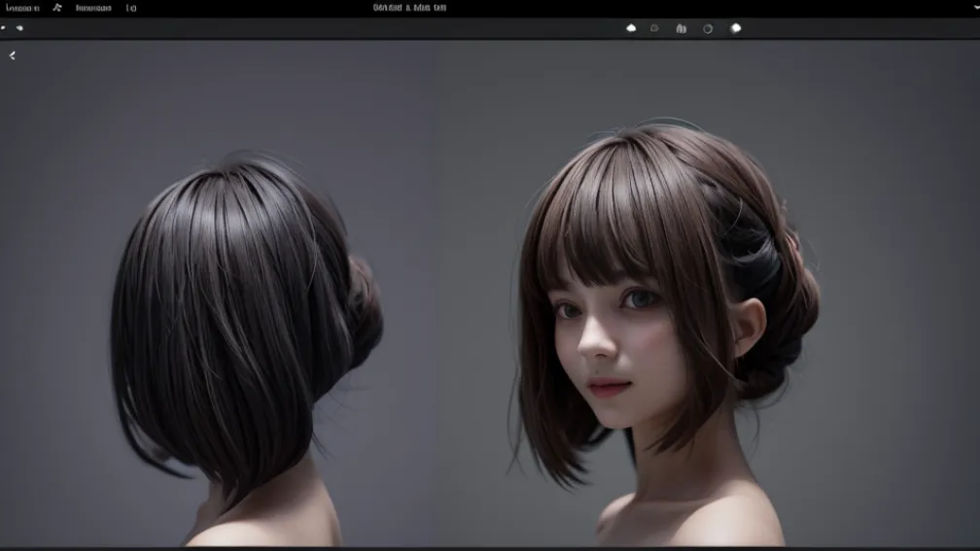Open the first menu in the menu bar
980x551 pixels.
point(22,8)
